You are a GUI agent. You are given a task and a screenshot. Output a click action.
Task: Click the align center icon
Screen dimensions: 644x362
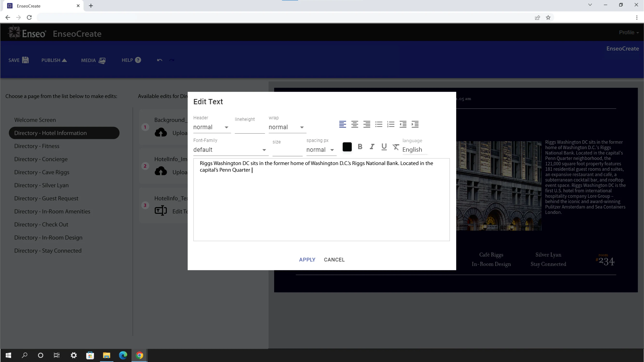pos(355,124)
